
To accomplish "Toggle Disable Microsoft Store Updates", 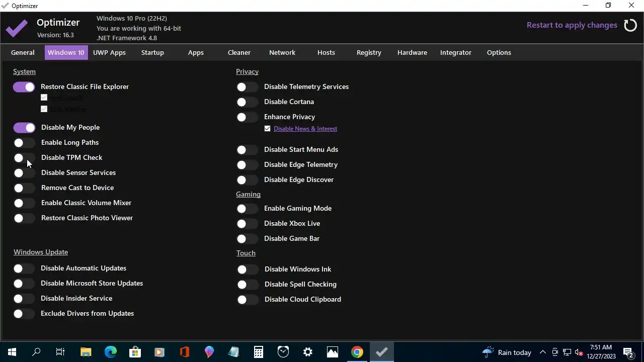I will tap(24, 284).
